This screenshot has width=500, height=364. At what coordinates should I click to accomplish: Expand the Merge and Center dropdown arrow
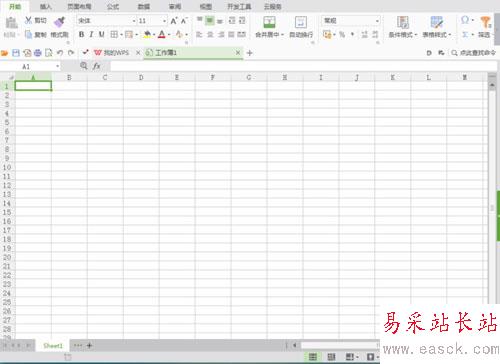283,35
